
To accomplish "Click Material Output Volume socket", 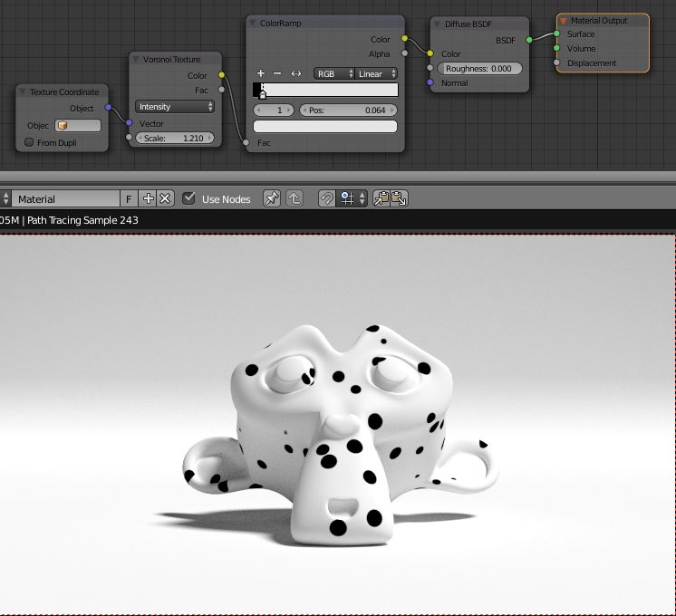I will (556, 48).
